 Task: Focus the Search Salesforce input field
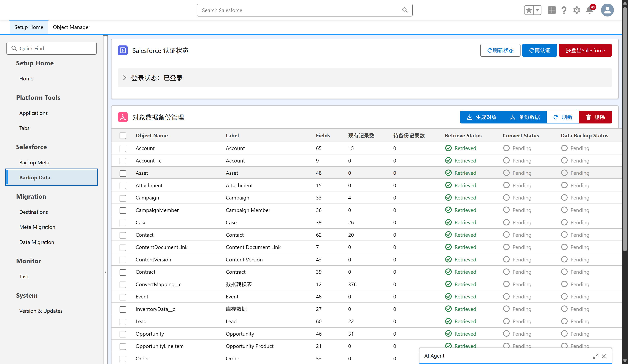[305, 10]
